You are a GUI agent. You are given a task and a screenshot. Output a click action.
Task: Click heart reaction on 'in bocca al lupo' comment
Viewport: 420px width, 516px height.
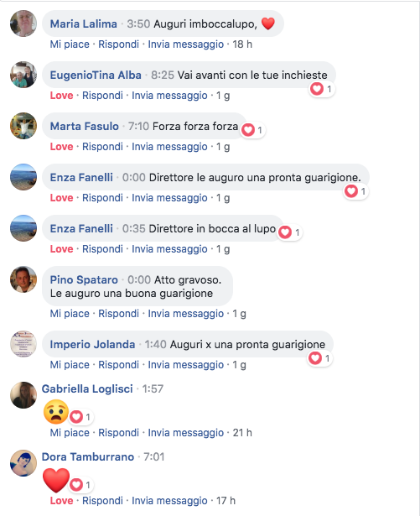tap(290, 232)
